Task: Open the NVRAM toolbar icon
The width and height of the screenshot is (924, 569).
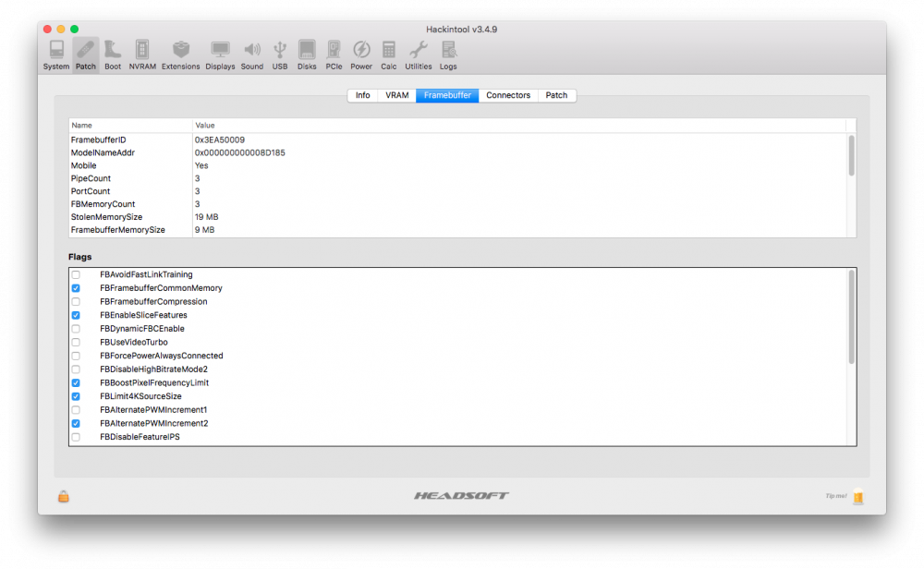Action: pyautogui.click(x=142, y=55)
